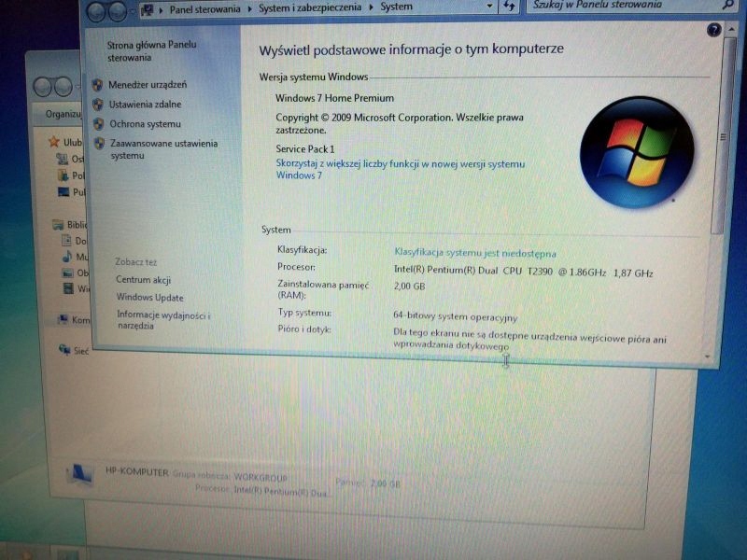The height and width of the screenshot is (560, 747).
Task: Click the 64-bitowy system operacyjny text
Action: 455,315
